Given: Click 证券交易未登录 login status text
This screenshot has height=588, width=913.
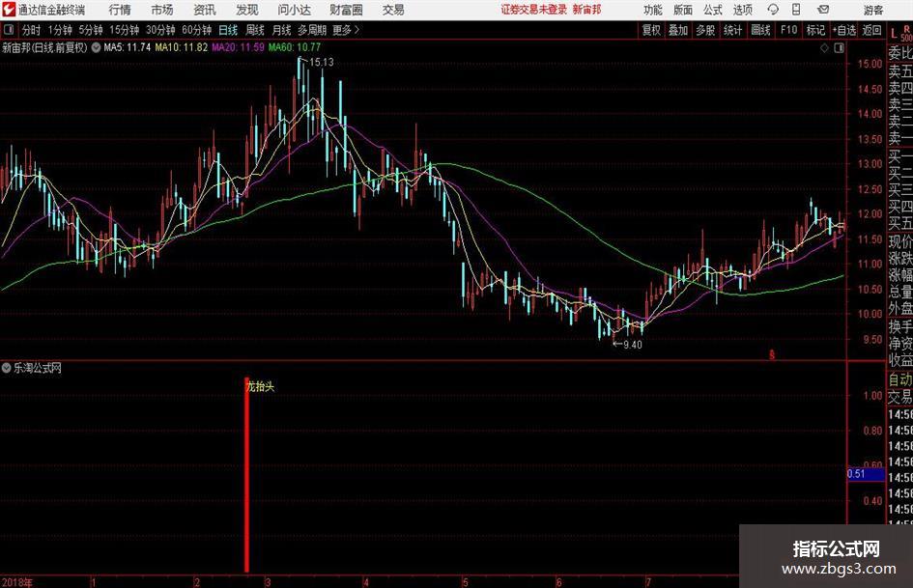Looking at the screenshot, I should point(533,10).
